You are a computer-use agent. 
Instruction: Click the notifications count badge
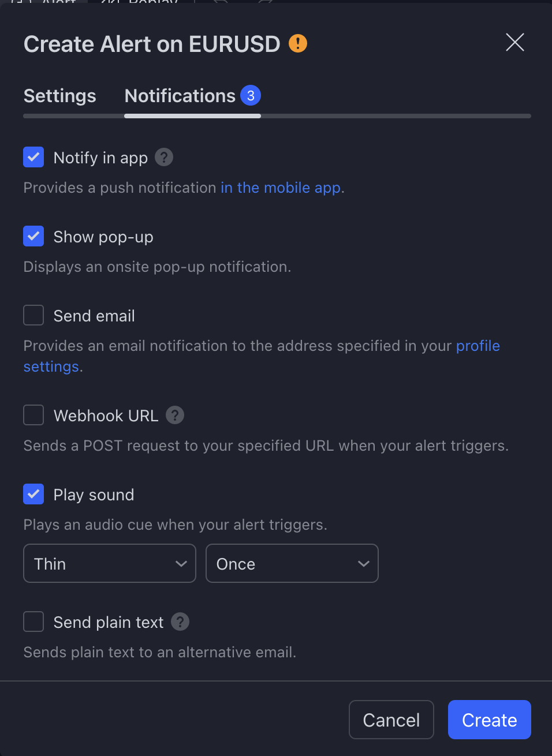251,95
